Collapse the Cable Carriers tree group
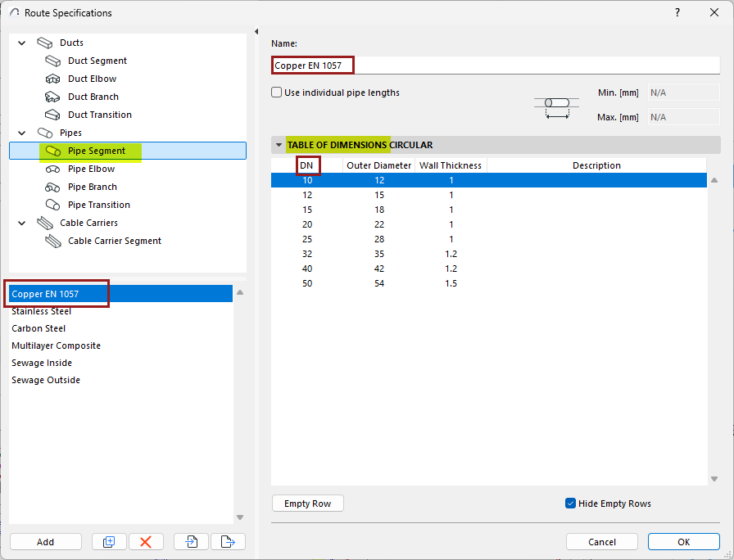734x560 pixels. [21, 224]
